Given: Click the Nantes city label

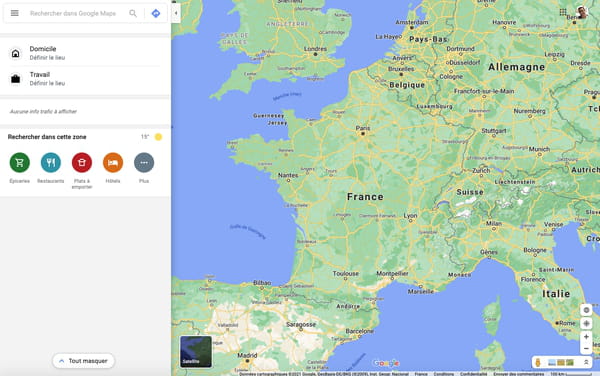Looking at the screenshot, I should tap(288, 175).
